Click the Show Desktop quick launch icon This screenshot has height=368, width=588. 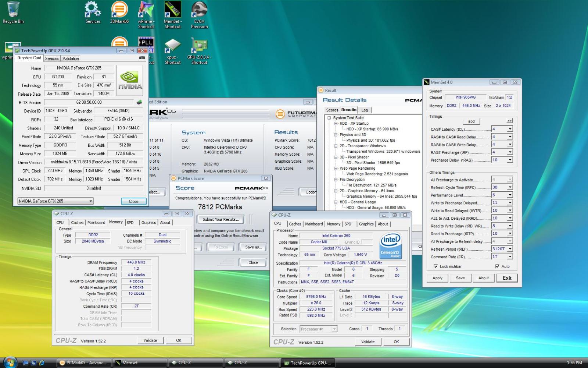25,363
